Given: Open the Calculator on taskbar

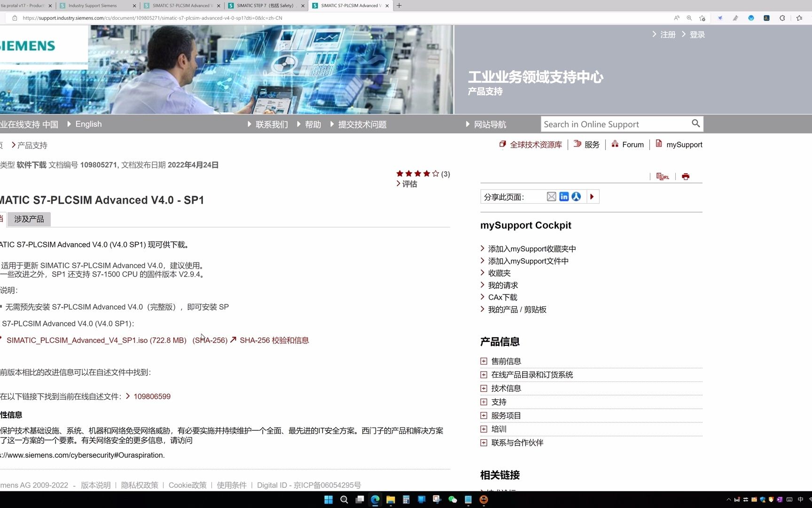Looking at the screenshot, I should pyautogui.click(x=406, y=500).
